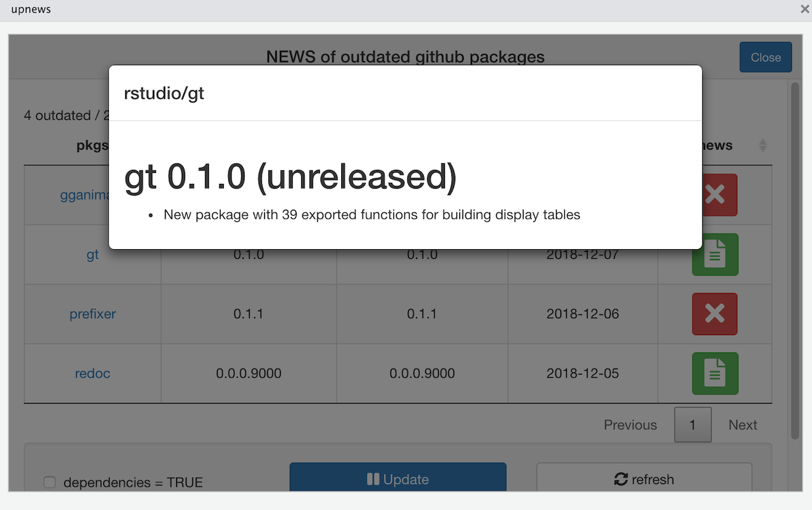Go to Previous page

(630, 425)
